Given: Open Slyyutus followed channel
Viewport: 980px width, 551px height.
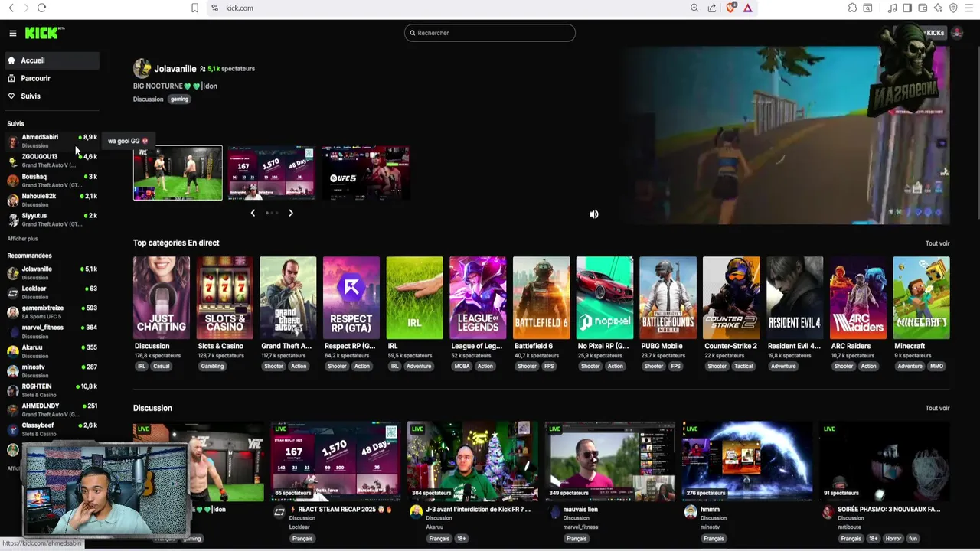Looking at the screenshot, I should click(52, 220).
